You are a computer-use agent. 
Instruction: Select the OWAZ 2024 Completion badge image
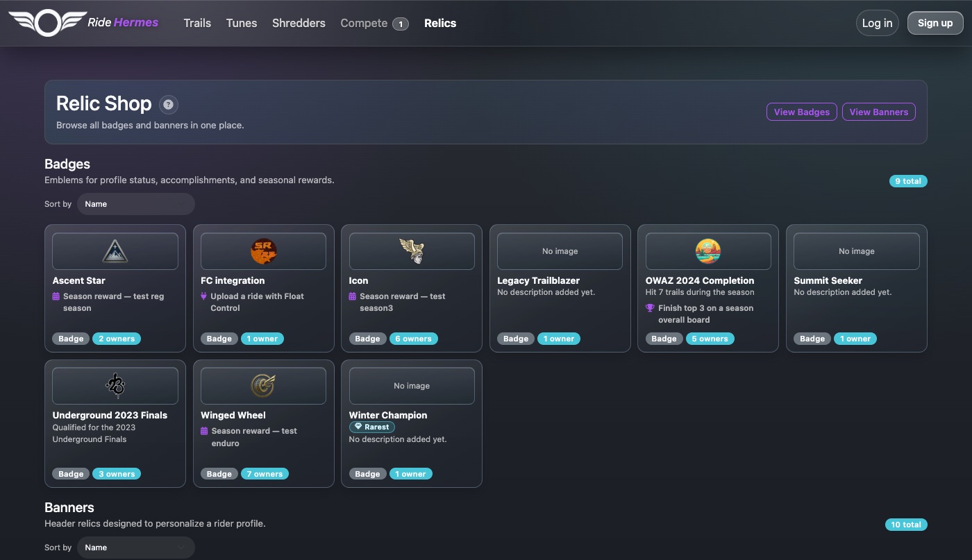pyautogui.click(x=708, y=251)
